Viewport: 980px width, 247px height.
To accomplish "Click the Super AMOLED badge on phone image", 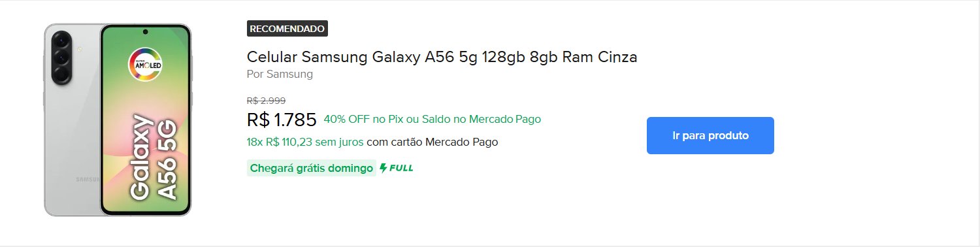I will [x=145, y=64].
